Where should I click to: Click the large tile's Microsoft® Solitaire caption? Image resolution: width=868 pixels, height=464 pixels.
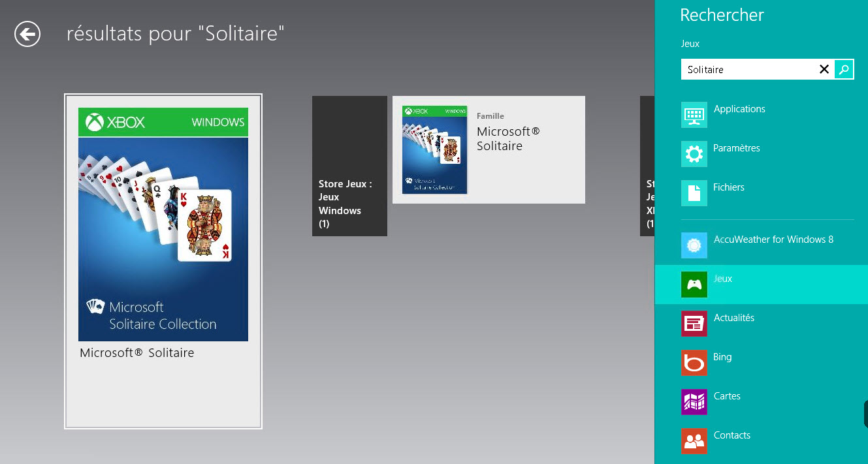(137, 353)
